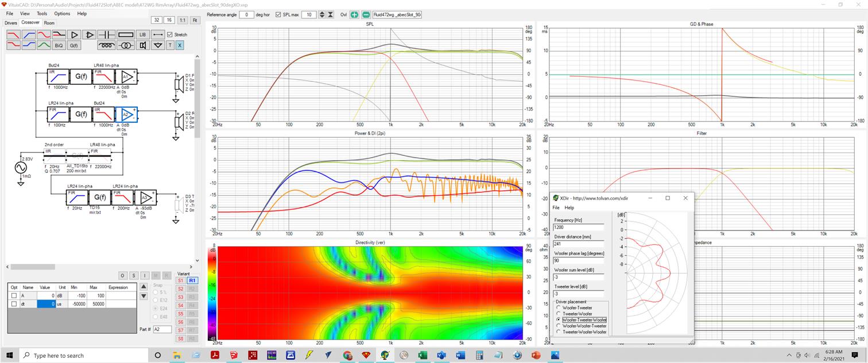
Task: Edit the Part # field
Action: point(162,329)
